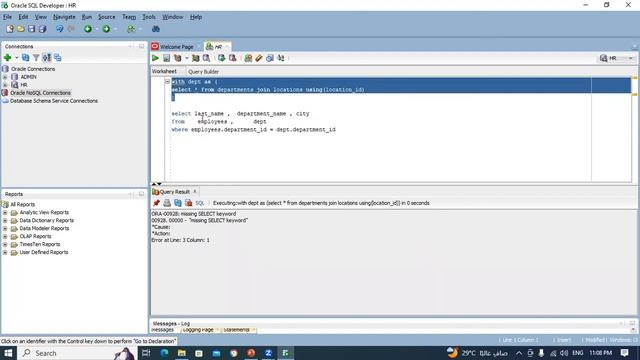Click the Refresh connections icon
Screen dimensions: 640x360
tap(26, 58)
